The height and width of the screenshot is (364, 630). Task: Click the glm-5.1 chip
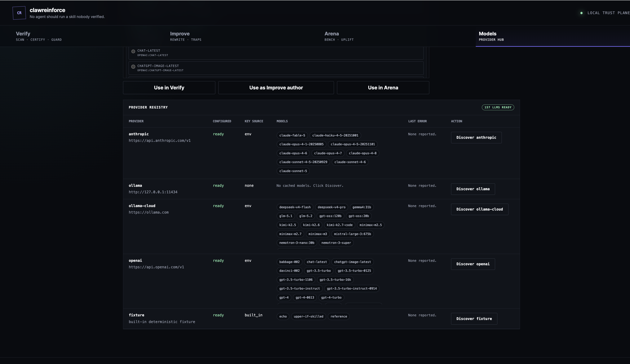[286, 216]
